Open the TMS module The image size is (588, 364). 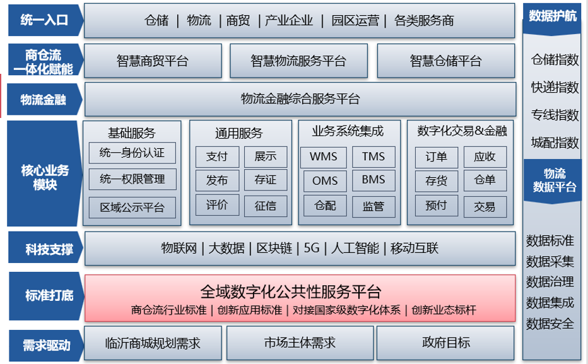[373, 156]
